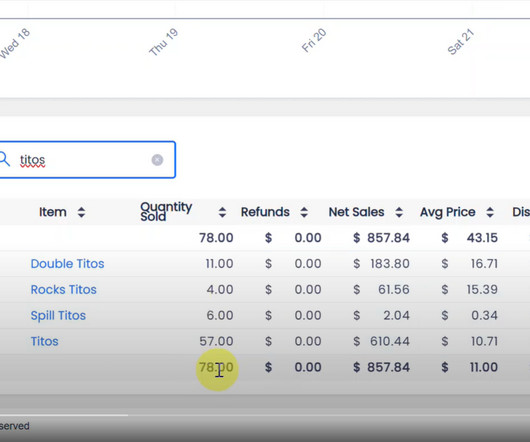This screenshot has height=442, width=530.
Task: Click net sales value 61.56
Action: (394, 290)
